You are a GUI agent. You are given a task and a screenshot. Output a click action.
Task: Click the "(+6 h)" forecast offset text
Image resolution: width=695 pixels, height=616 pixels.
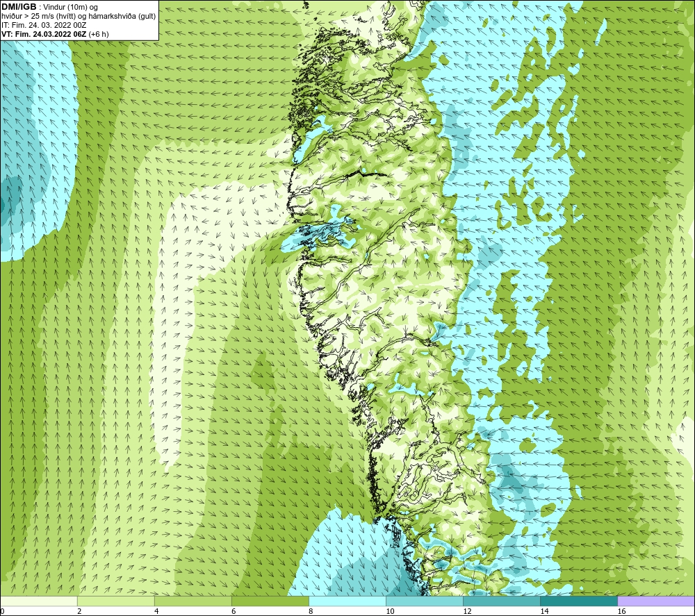[99, 34]
